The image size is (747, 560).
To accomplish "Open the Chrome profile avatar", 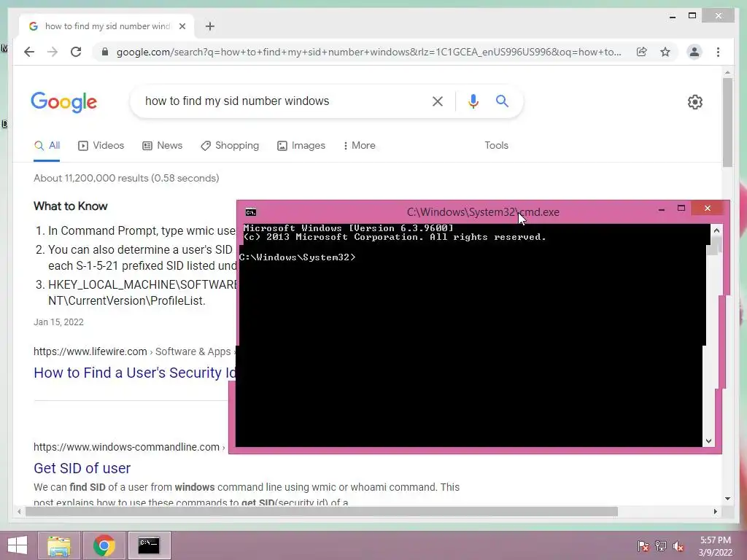I will coord(694,52).
